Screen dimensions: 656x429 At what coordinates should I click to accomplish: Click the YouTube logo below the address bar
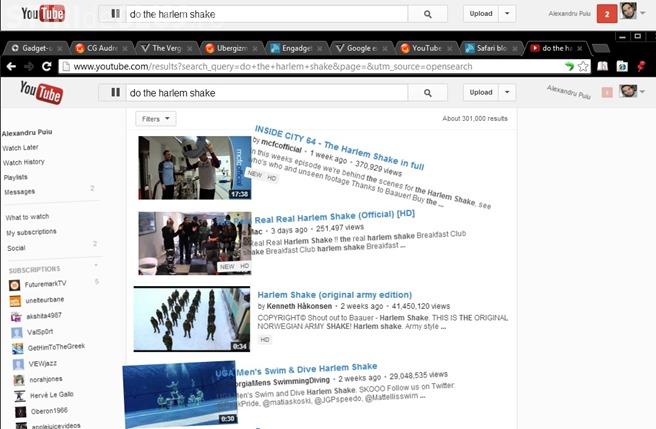pyautogui.click(x=41, y=93)
